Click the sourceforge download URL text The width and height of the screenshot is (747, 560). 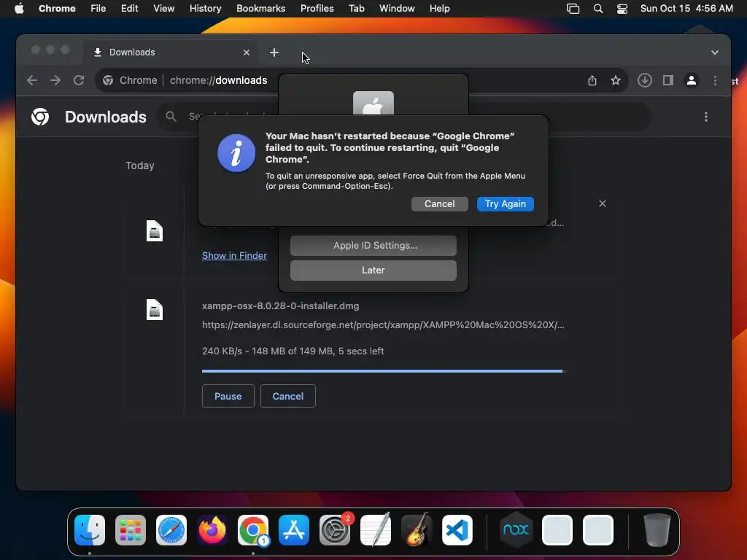coord(383,325)
